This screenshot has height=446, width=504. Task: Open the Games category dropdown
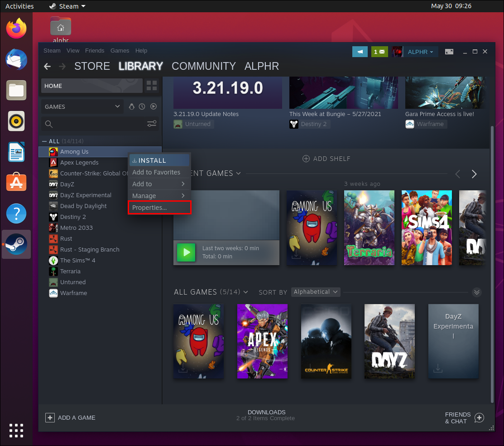coord(82,107)
